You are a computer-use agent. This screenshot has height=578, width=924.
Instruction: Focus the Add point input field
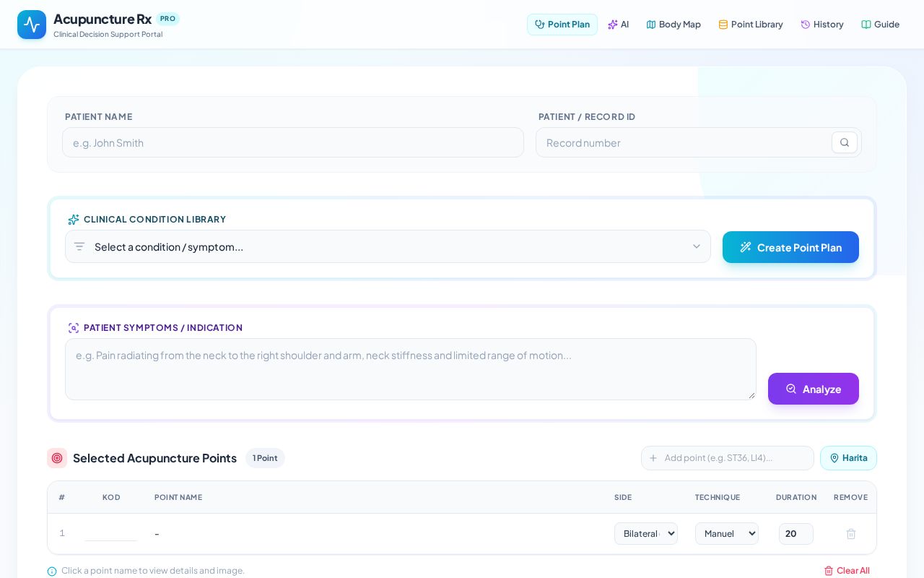tap(728, 458)
